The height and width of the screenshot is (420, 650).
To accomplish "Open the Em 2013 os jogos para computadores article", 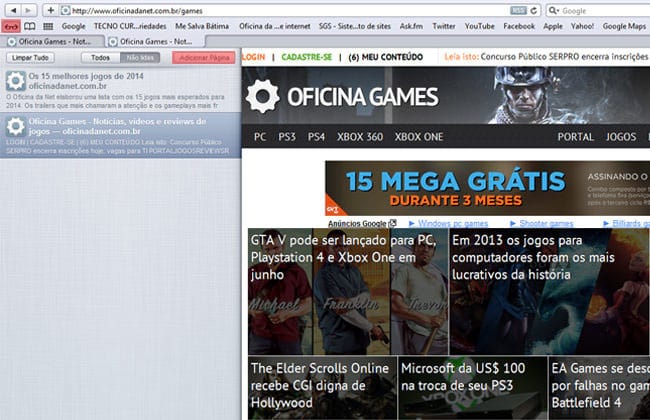I will point(550,291).
